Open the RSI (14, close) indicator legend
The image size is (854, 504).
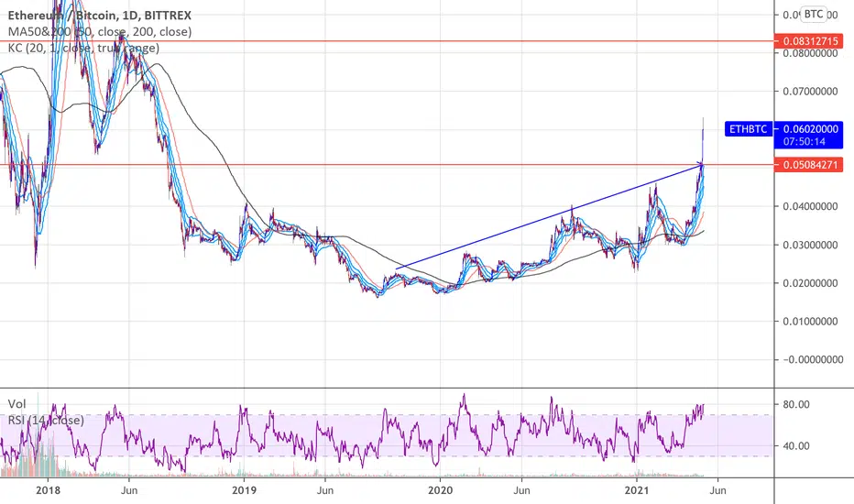click(46, 420)
